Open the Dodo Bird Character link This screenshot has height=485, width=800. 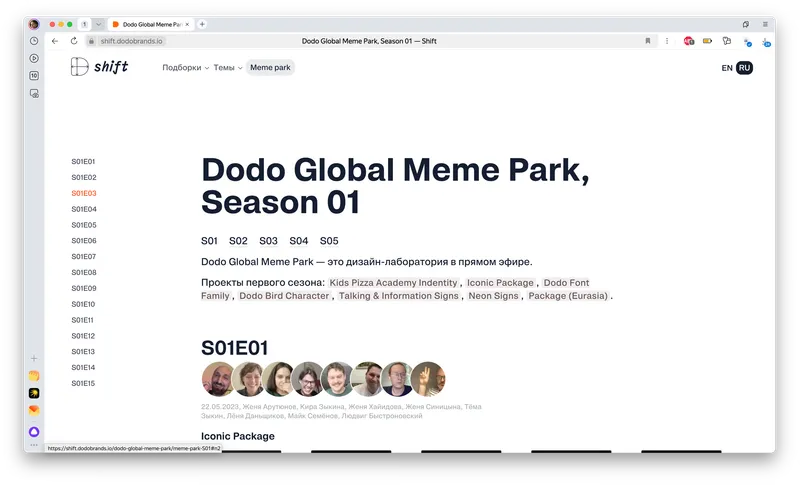click(x=284, y=296)
